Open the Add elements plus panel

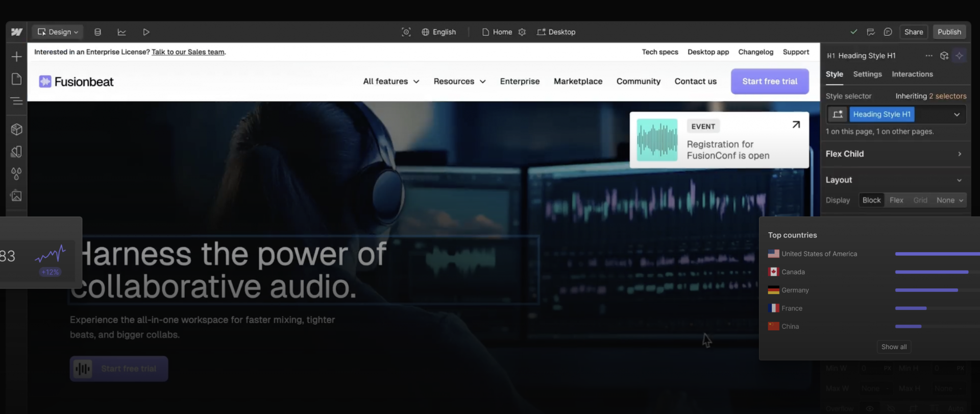point(16,57)
